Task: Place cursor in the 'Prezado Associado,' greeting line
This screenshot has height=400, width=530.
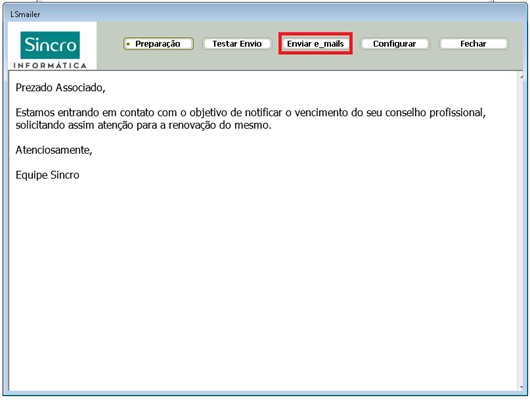Action: (61, 88)
